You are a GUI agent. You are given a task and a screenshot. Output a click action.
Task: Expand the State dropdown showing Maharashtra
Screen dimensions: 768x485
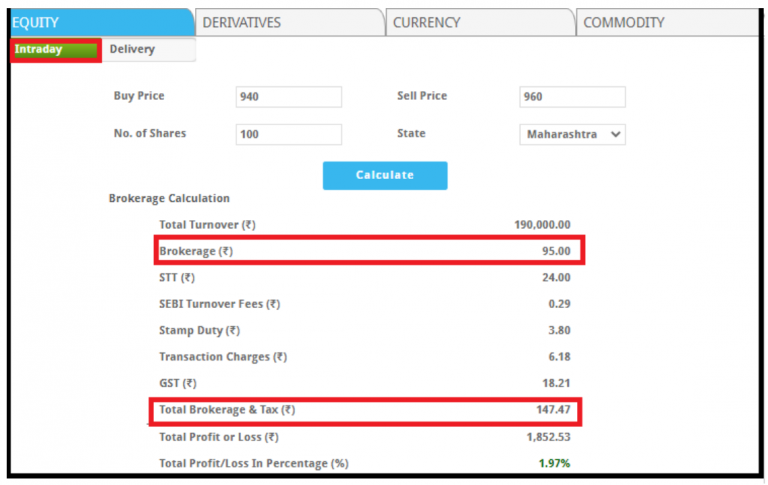pyautogui.click(x=572, y=134)
